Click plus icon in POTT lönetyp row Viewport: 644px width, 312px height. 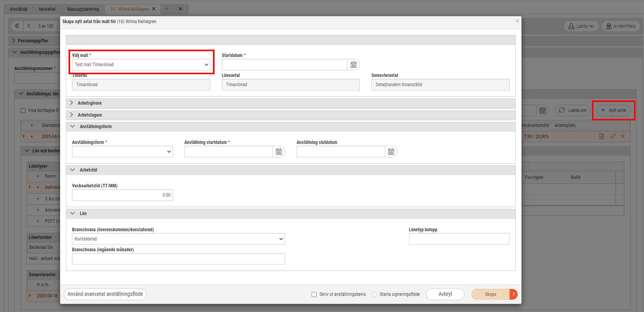point(38,221)
